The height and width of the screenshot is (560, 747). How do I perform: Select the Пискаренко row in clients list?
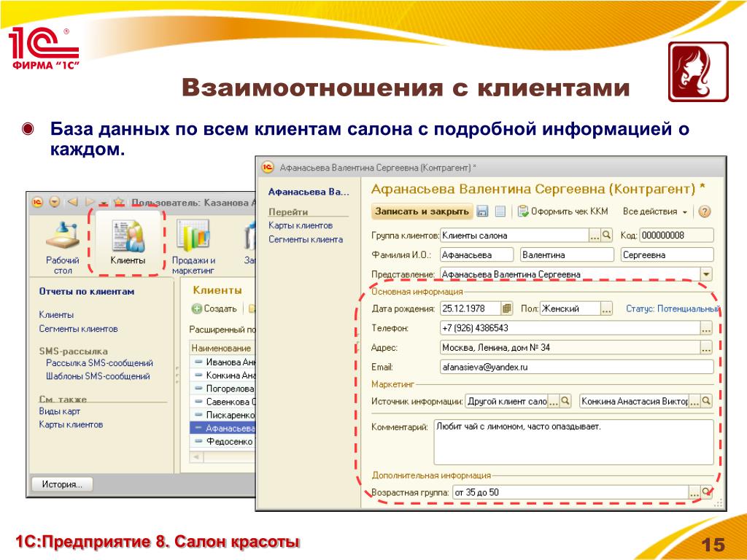[223, 415]
